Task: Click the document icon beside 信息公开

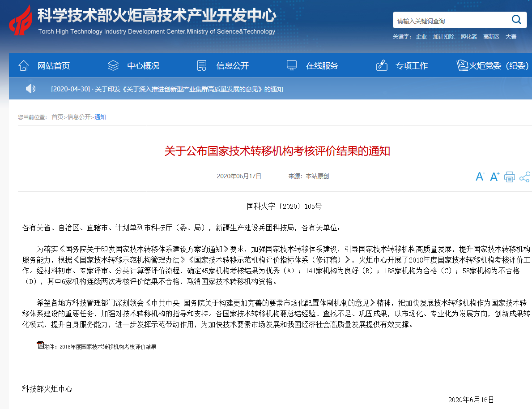Action: [x=202, y=65]
